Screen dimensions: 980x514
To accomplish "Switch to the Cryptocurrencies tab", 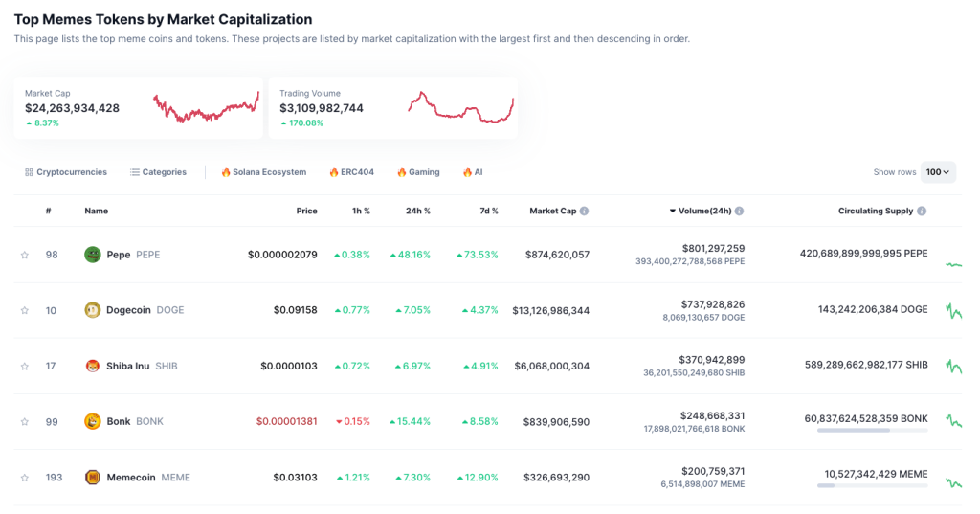I will [x=66, y=172].
